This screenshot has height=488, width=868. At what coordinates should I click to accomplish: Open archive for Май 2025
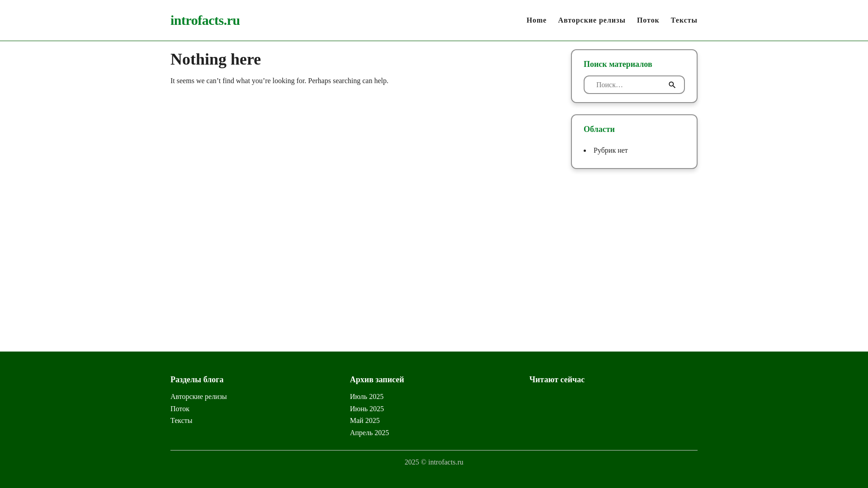click(365, 421)
